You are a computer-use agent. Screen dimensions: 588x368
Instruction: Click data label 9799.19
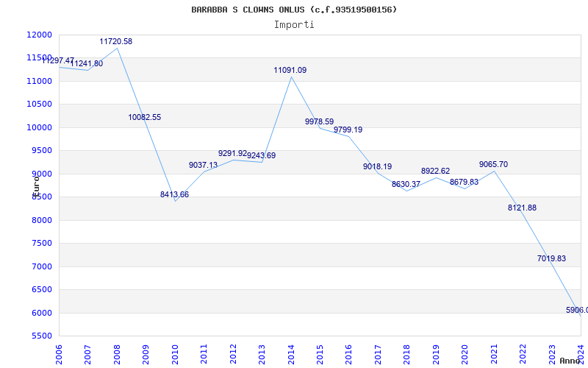pos(348,130)
